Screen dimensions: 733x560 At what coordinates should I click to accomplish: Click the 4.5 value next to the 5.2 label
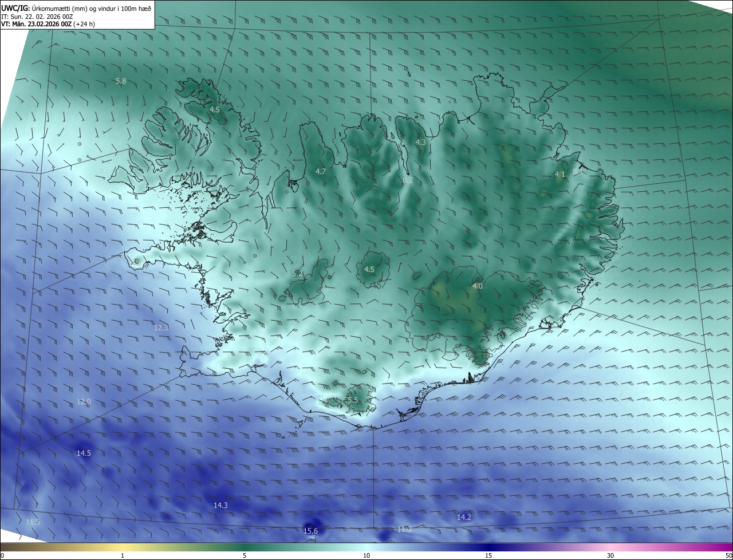tap(369, 269)
